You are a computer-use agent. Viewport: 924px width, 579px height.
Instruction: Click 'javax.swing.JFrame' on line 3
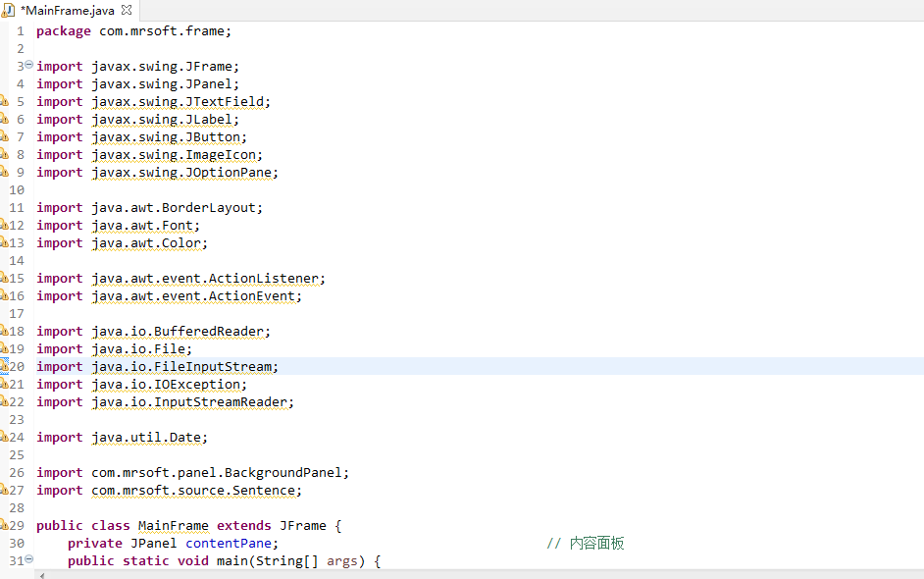(162, 66)
